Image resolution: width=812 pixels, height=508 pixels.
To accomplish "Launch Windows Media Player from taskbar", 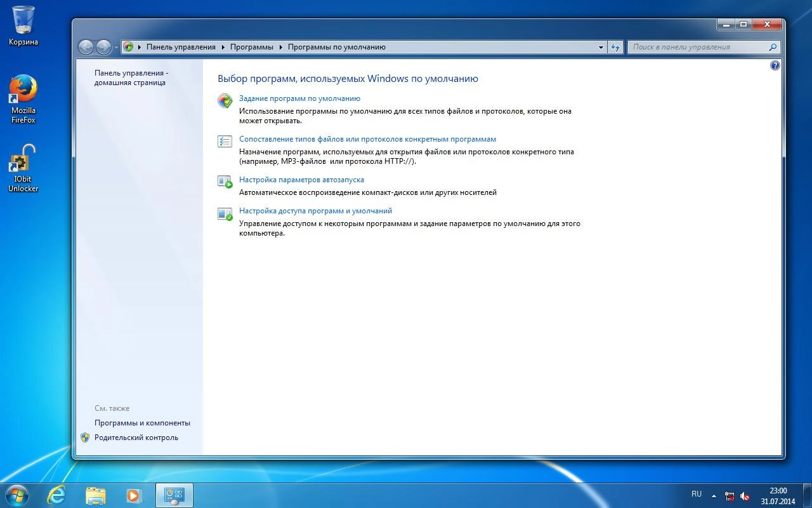I will click(x=133, y=495).
